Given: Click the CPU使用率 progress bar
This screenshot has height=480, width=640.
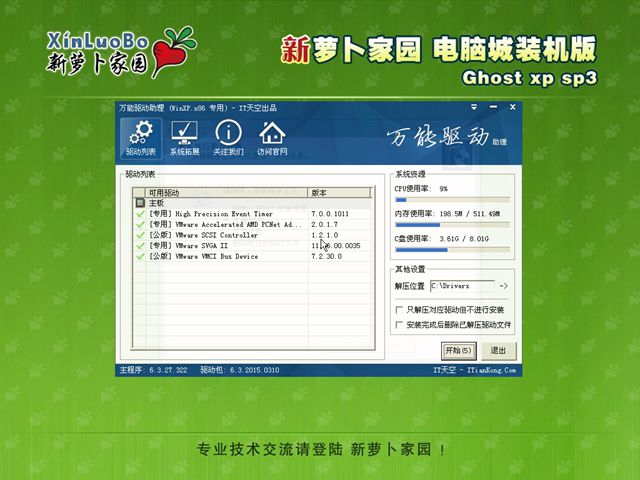Looking at the screenshot, I should coord(452,200).
